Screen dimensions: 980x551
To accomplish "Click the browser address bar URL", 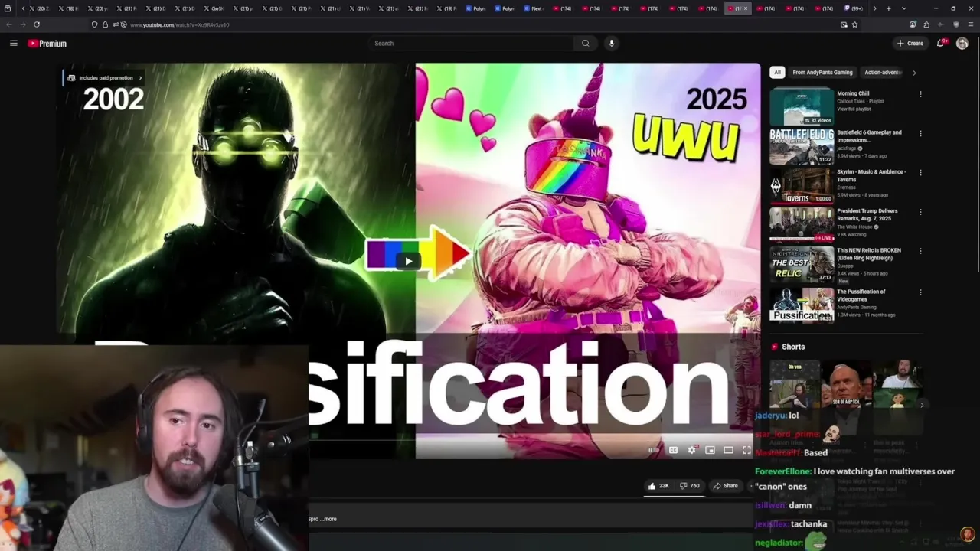I will coord(179,24).
